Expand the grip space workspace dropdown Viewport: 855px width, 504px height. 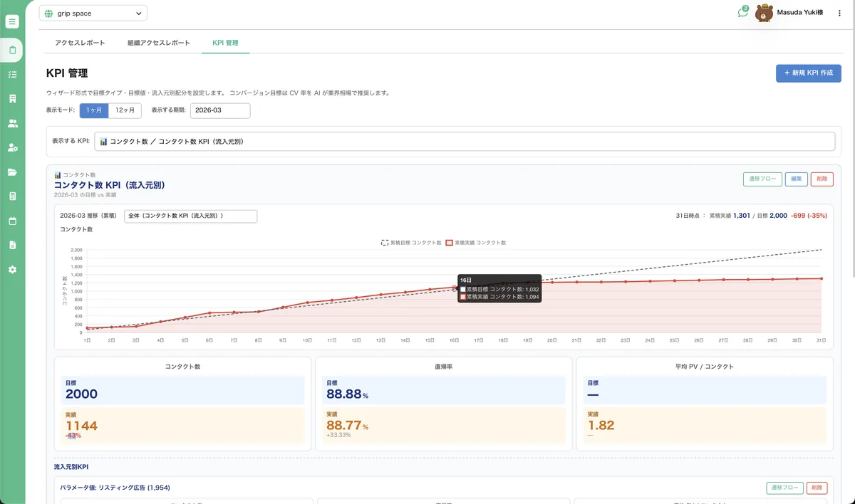[x=93, y=13]
